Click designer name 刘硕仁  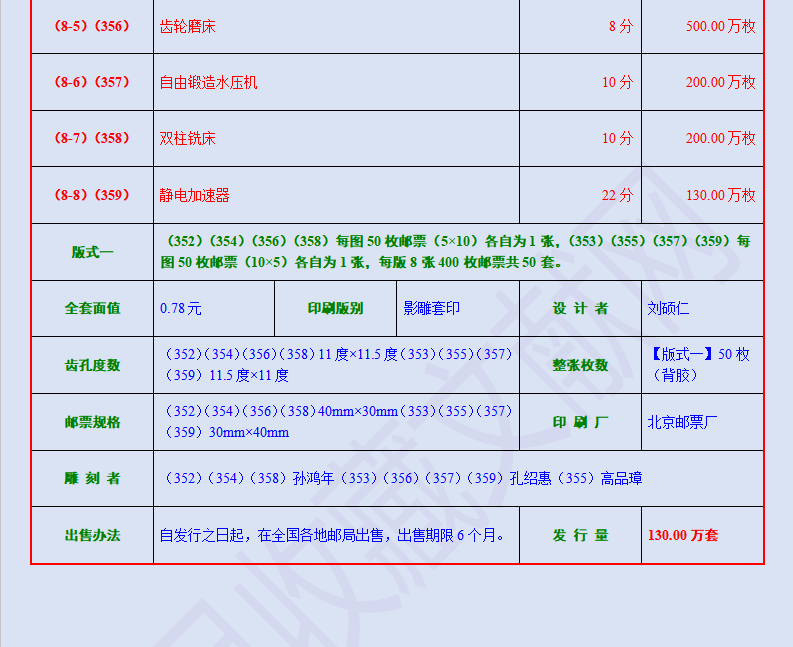coord(668,309)
